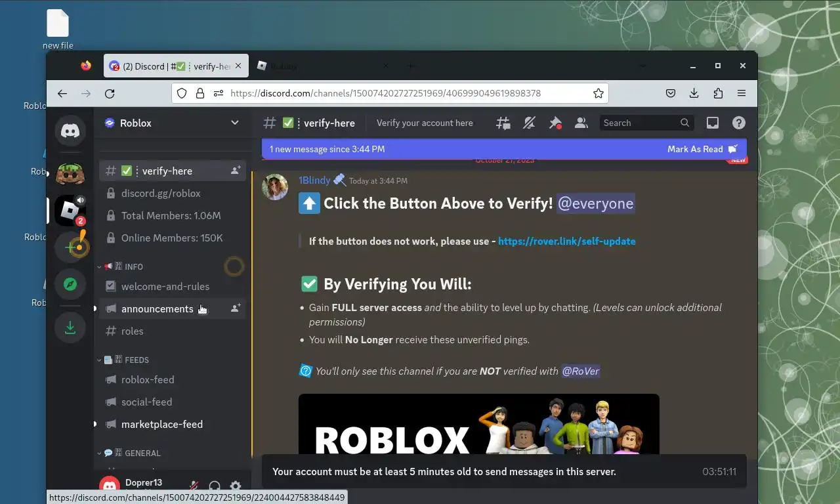The height and width of the screenshot is (504, 840).
Task: Click the search magnifier icon
Action: (x=685, y=123)
